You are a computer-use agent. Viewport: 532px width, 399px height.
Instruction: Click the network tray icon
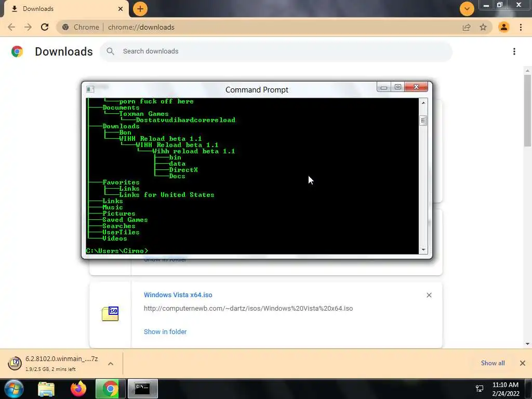tap(480, 389)
